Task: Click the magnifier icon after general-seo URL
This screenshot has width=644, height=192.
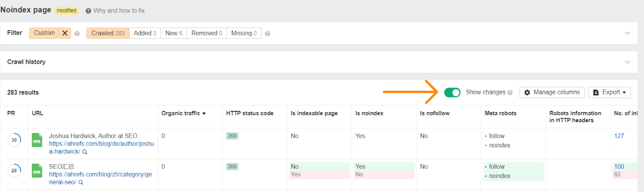Action: pos(80,182)
